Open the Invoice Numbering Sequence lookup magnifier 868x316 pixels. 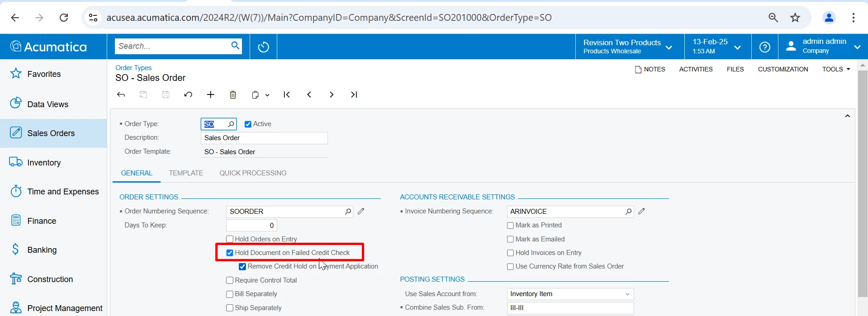(x=628, y=211)
